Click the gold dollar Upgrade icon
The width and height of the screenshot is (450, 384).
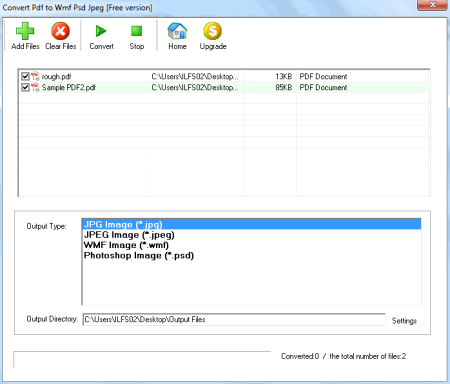[213, 31]
